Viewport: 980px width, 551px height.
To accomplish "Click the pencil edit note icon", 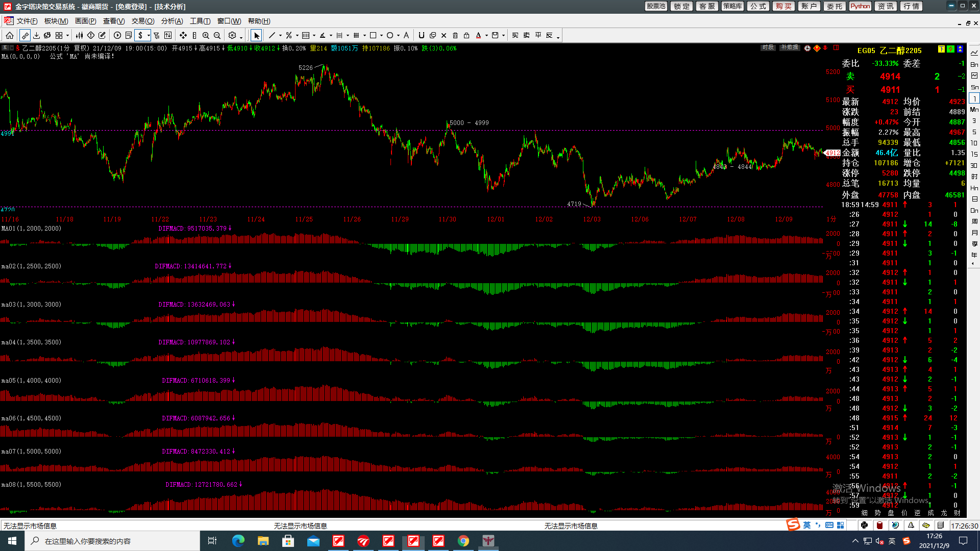I will click(x=102, y=35).
